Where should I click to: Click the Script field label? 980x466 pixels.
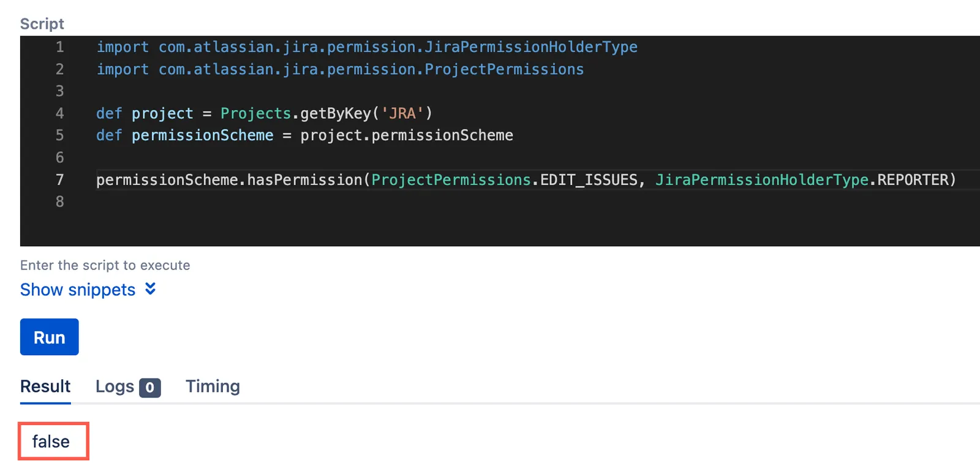click(x=42, y=24)
